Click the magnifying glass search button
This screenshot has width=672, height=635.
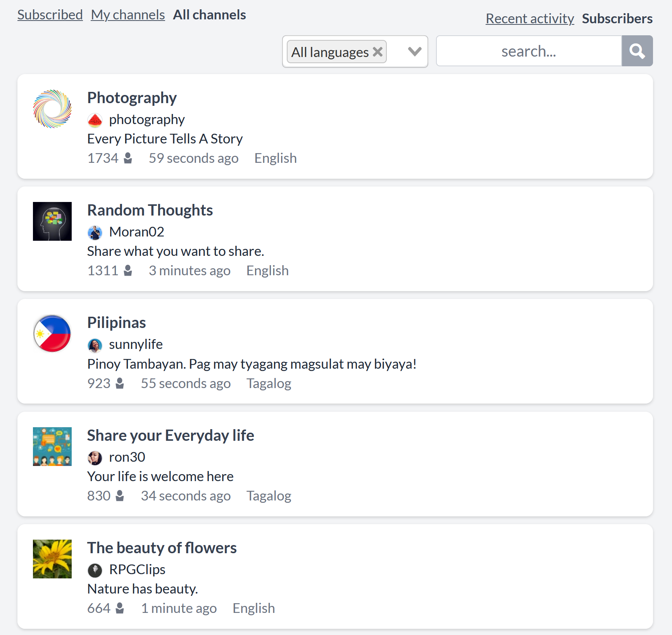click(637, 51)
